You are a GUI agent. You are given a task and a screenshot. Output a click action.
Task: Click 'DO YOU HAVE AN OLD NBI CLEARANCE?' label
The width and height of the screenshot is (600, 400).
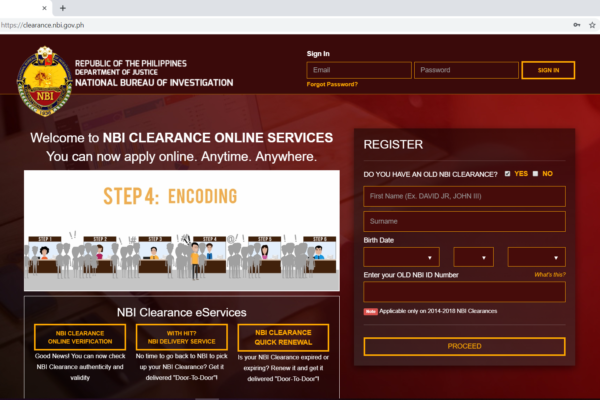[x=430, y=175]
